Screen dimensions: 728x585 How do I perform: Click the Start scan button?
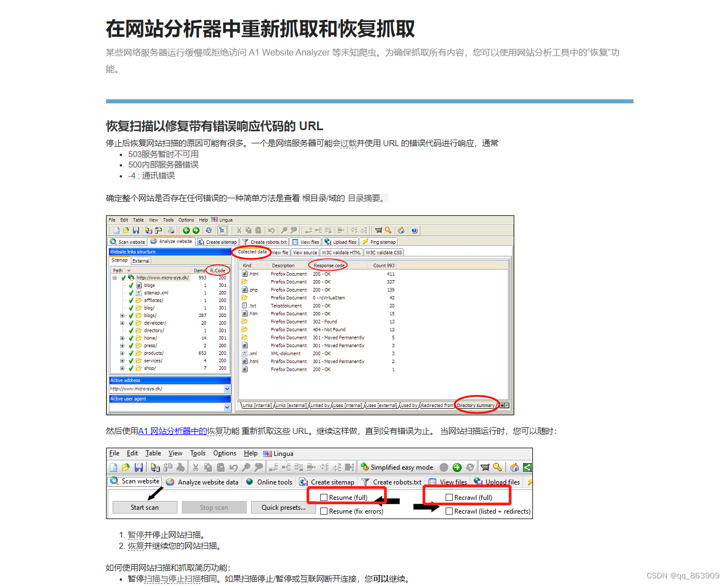tap(145, 507)
